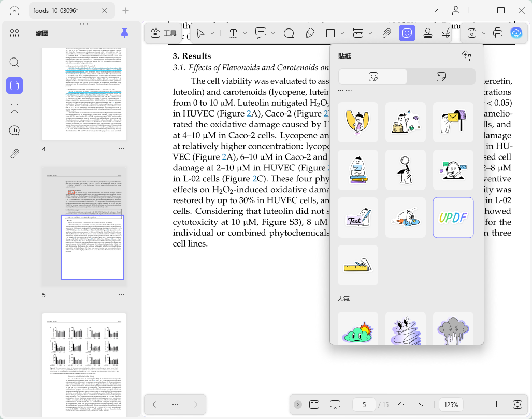Edit the page number field showing 5

tap(364, 404)
